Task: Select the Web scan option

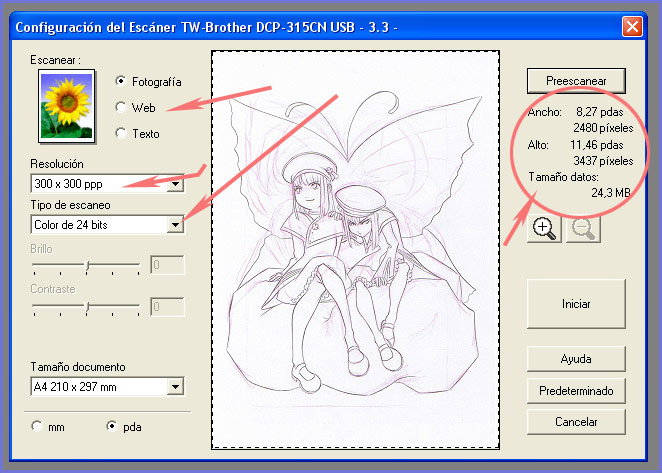Action: click(x=121, y=107)
